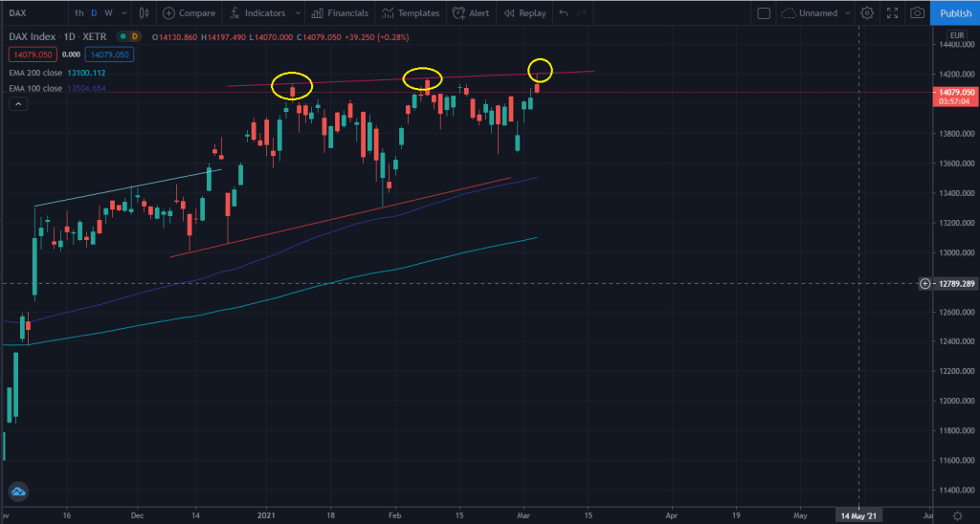The image size is (980, 524).
Task: Click the Compare symbol plus icon
Action: [x=168, y=13]
